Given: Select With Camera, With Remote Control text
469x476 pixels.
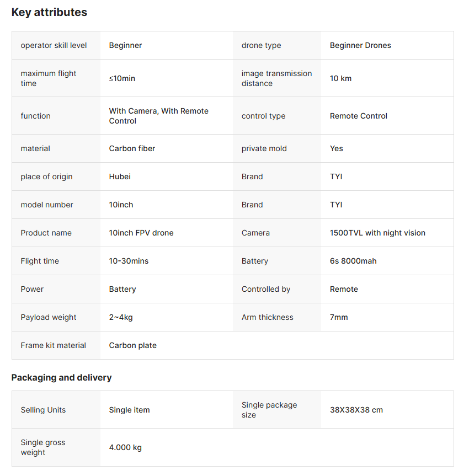Looking at the screenshot, I should 158,116.
